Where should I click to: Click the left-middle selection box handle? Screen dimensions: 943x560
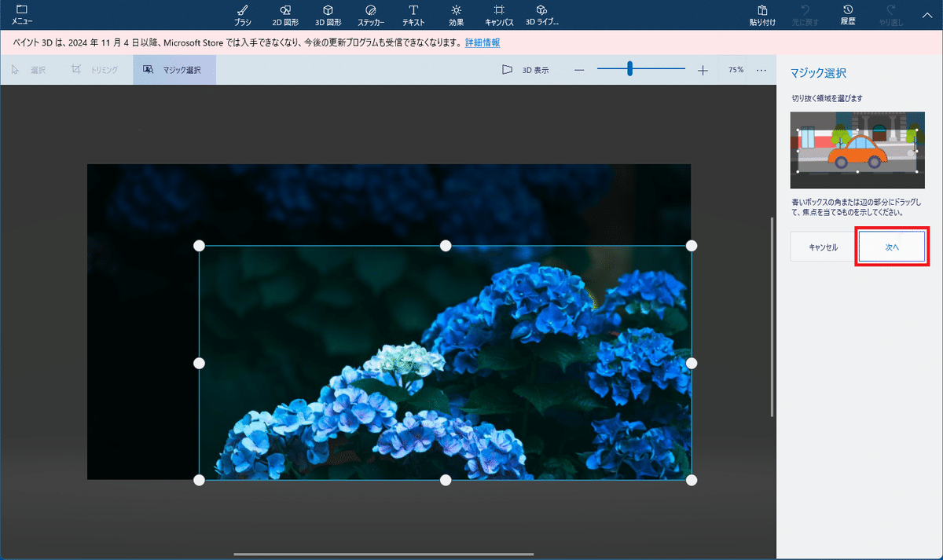click(199, 363)
